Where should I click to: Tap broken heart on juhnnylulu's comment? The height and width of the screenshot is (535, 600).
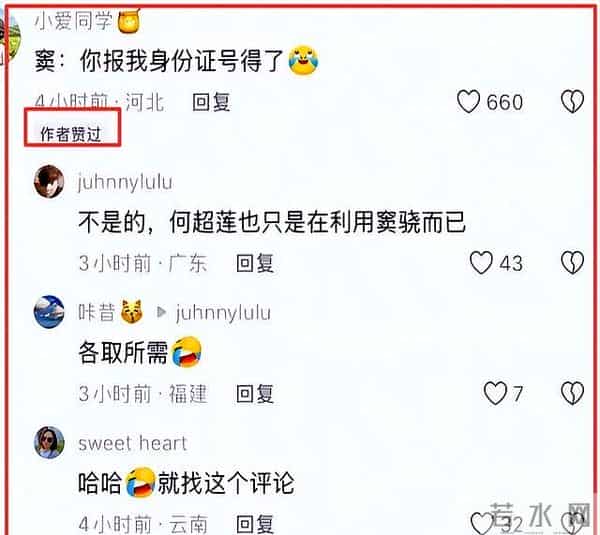pyautogui.click(x=572, y=263)
